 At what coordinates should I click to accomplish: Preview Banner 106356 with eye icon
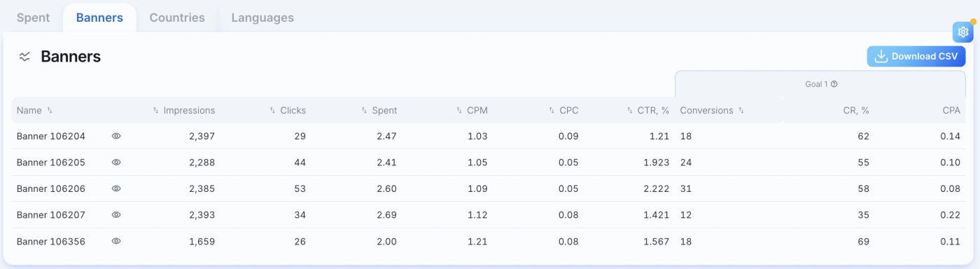click(x=116, y=241)
